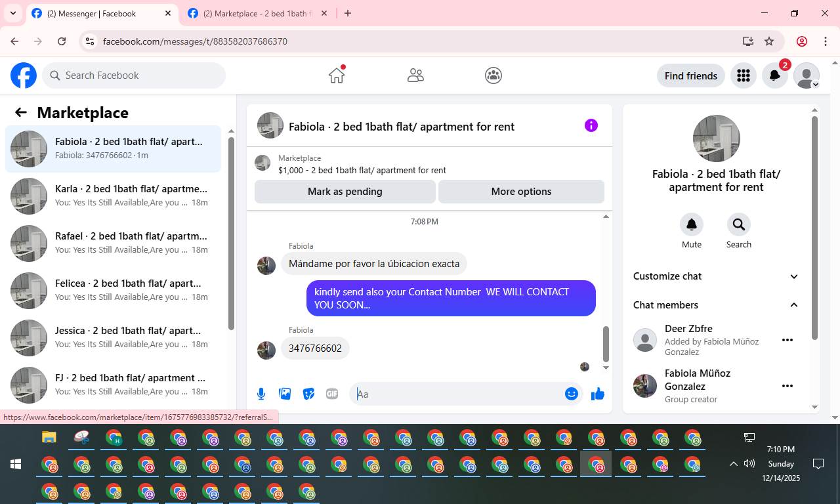The height and width of the screenshot is (504, 840).
Task: Open the listing thumbnail in right panel
Action: pos(717,138)
